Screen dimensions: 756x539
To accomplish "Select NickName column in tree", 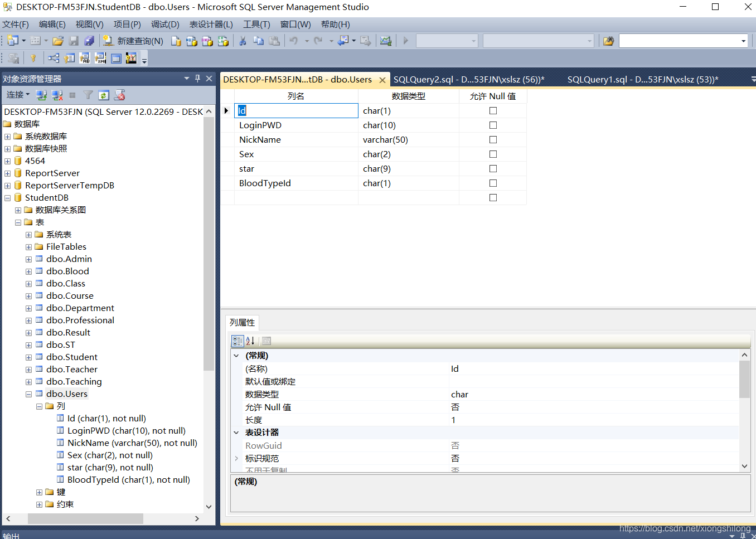I will tap(132, 443).
